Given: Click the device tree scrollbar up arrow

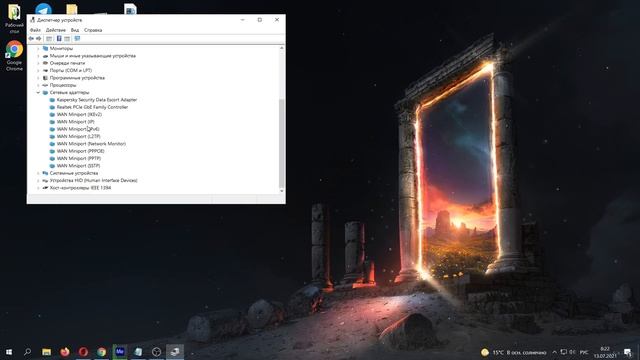Looking at the screenshot, I should [x=282, y=48].
